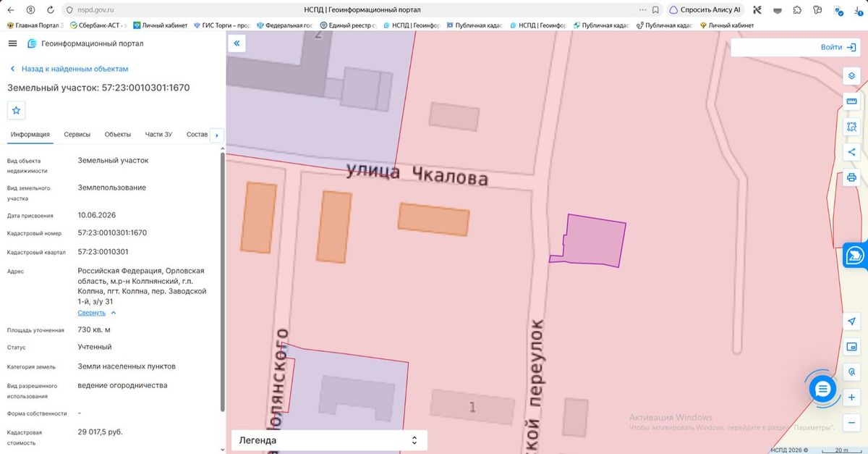Open Сбербанк-АСТ bookmark
The height and width of the screenshot is (454, 868).
98,25
